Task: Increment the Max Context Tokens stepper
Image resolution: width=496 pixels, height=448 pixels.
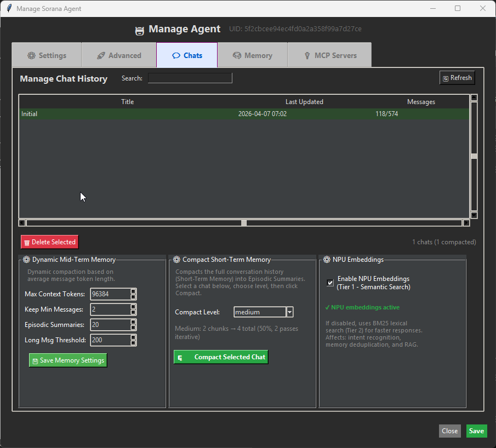Action: coord(133,291)
